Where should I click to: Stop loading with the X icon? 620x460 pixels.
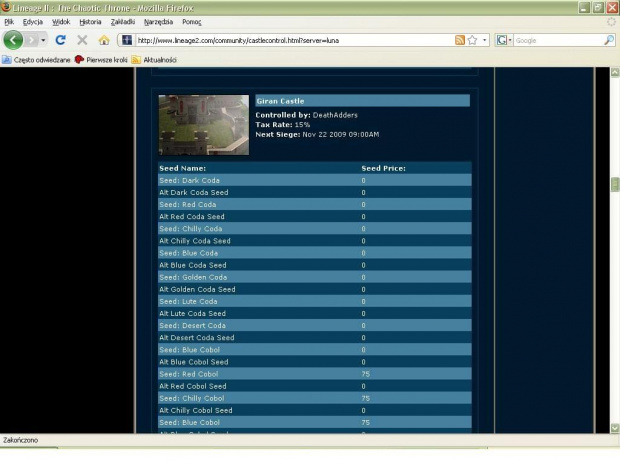(82, 40)
